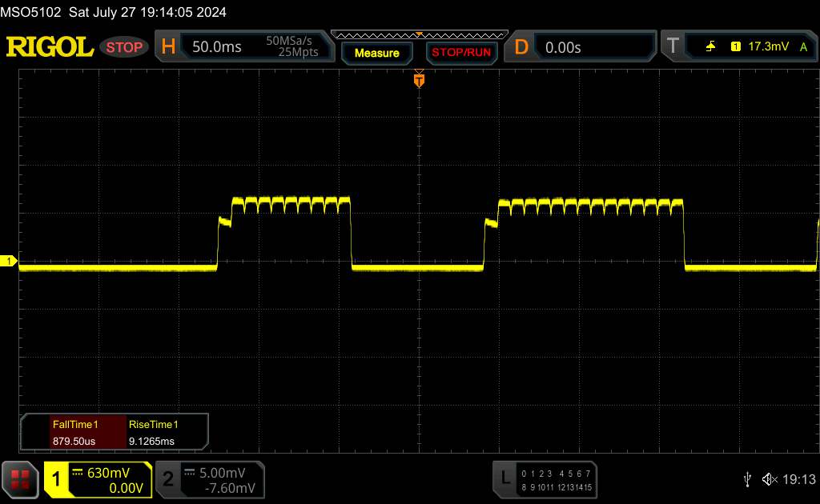Viewport: 820px width, 504px height.
Task: Click the USB connection icon
Action: pyautogui.click(x=747, y=479)
